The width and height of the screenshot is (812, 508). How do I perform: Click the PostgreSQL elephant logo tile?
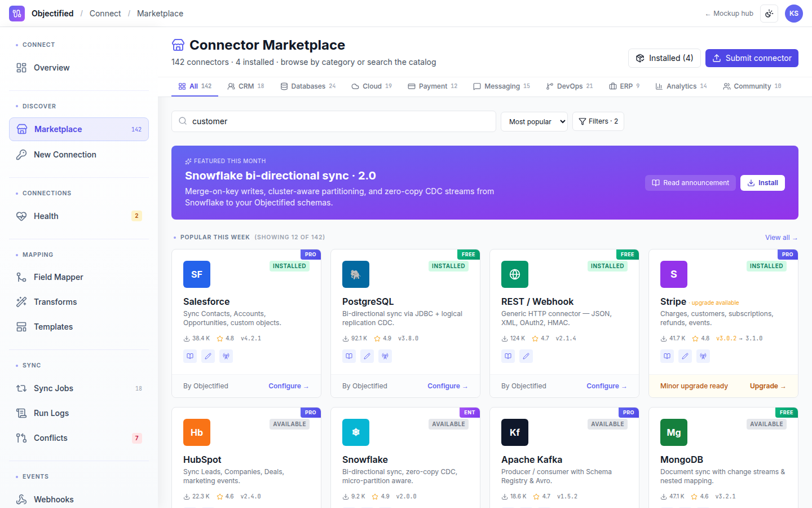(356, 274)
